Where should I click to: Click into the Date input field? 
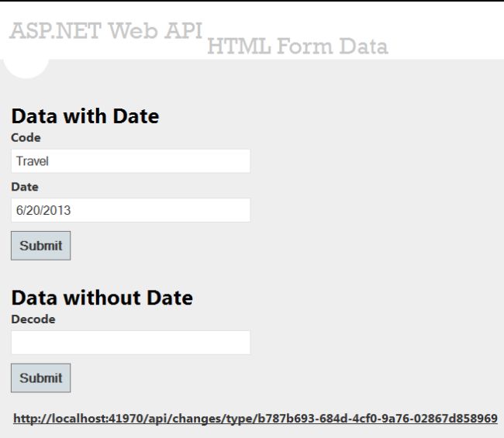pos(130,210)
